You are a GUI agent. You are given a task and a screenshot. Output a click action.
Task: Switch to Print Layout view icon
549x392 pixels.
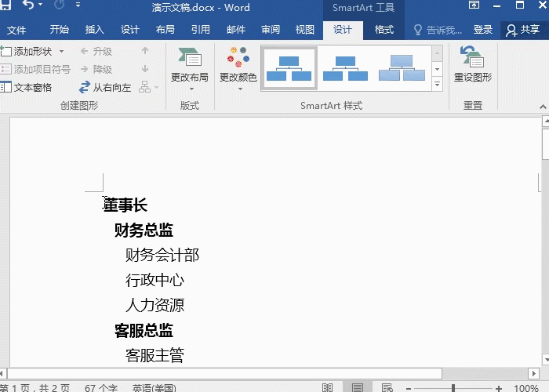click(x=358, y=387)
